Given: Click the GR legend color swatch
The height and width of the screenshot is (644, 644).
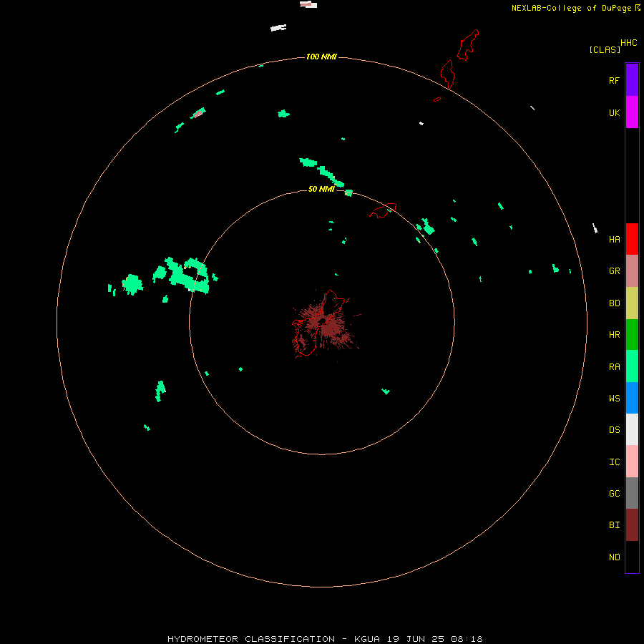Looking at the screenshot, I should (x=632, y=271).
